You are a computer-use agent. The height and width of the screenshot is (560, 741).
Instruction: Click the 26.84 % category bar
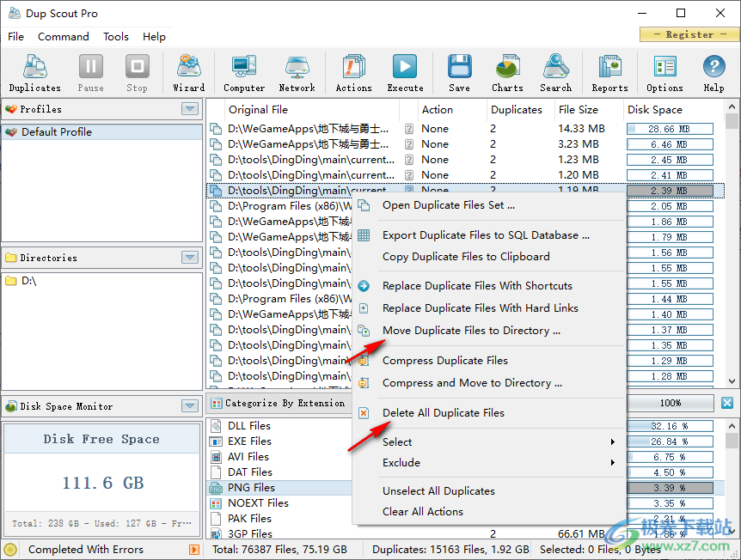click(x=670, y=442)
